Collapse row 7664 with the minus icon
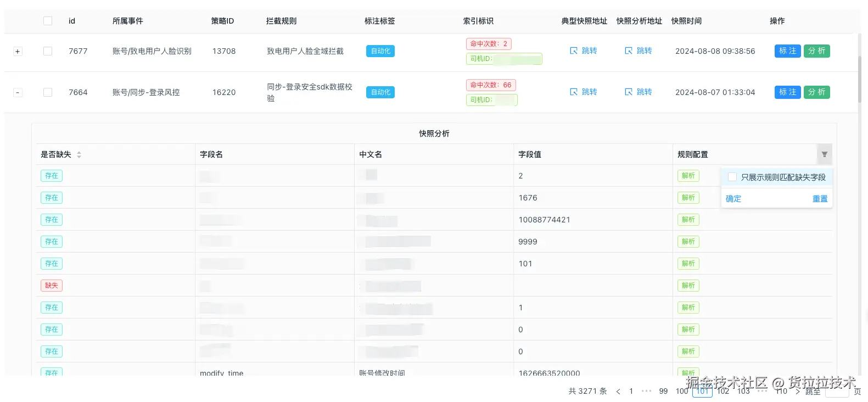The width and height of the screenshot is (868, 402). point(18,92)
